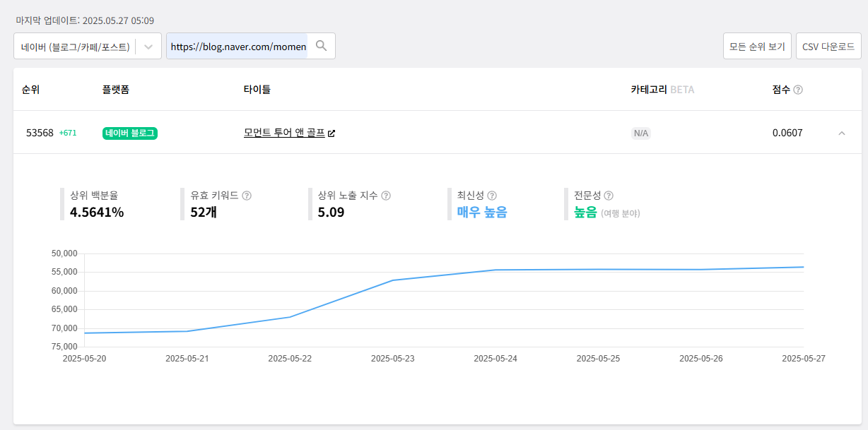Click the N/A category badge
The width and height of the screenshot is (868, 430).
640,133
